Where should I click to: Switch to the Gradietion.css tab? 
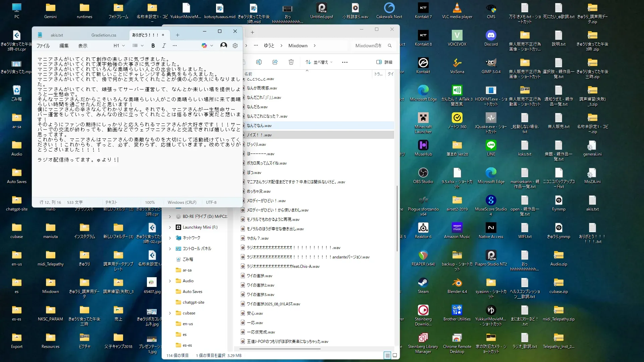[104, 35]
